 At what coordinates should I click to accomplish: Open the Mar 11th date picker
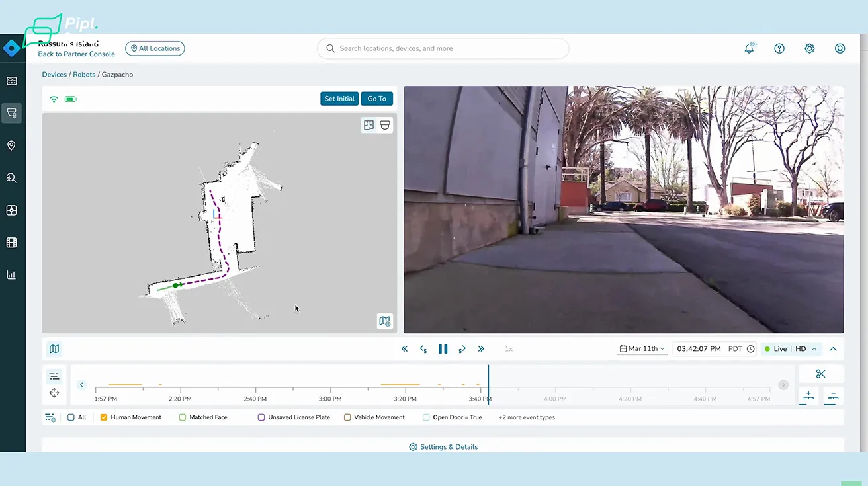pyautogui.click(x=642, y=349)
